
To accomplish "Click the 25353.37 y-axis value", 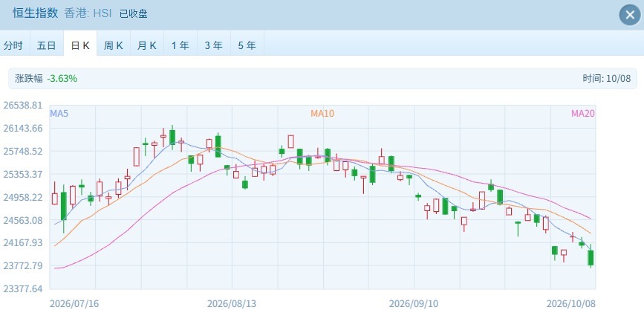I will (23, 174).
